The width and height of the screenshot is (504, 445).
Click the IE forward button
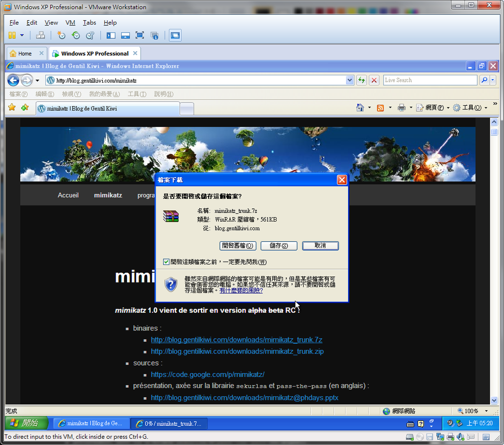click(27, 80)
